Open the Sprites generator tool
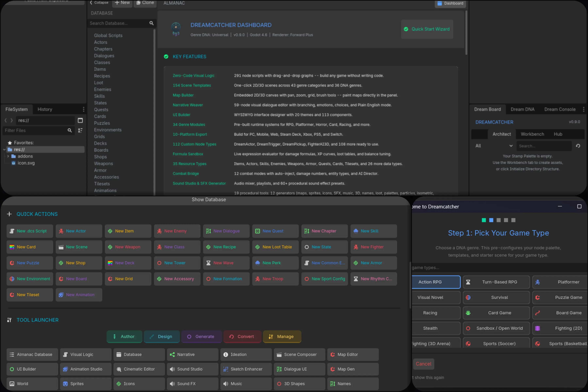 point(86,384)
